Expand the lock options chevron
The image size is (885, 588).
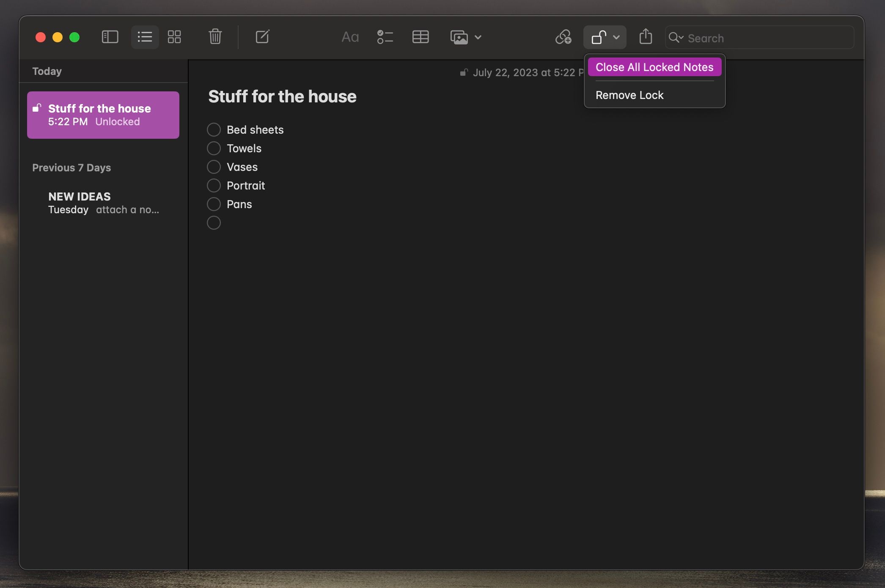point(616,37)
